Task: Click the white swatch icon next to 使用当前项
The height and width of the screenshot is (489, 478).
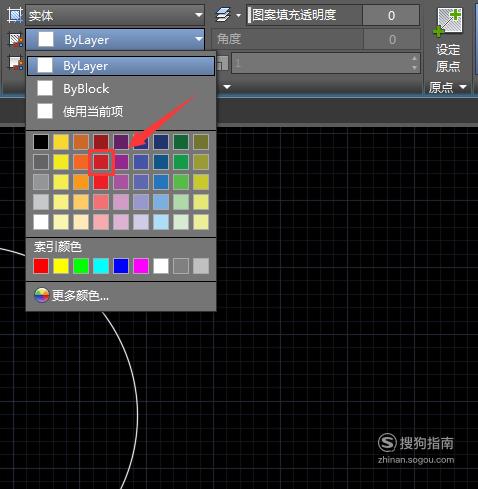Action: pyautogui.click(x=45, y=111)
